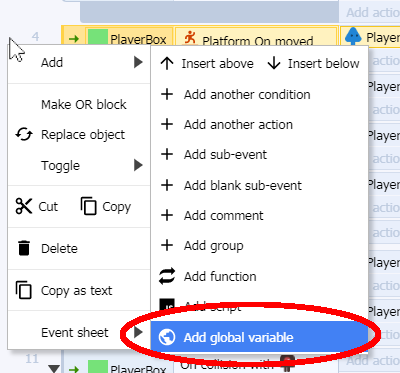Screen dimensions: 400x373
Task: Expand the Add submenu arrow
Action: pos(138,62)
